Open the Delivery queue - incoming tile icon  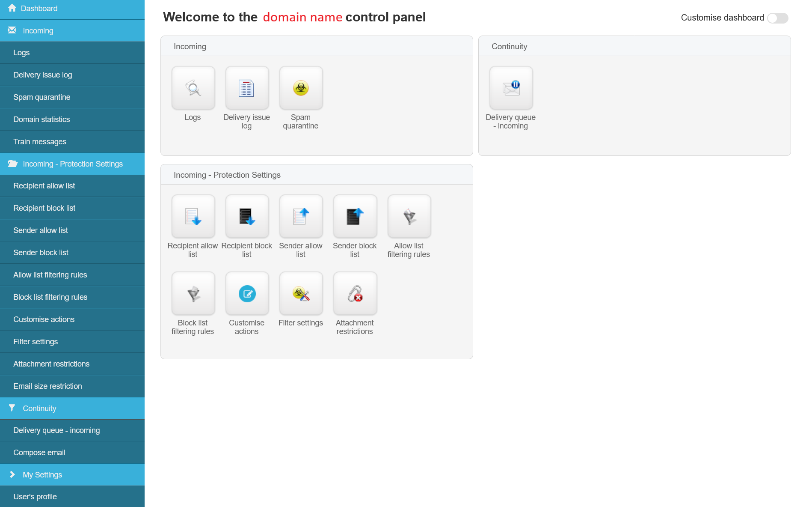coord(511,88)
